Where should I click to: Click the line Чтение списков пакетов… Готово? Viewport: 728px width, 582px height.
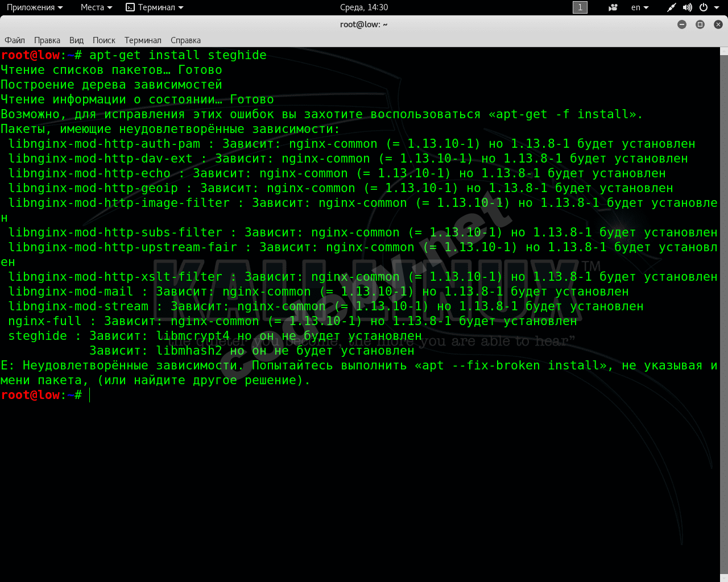[x=111, y=70]
